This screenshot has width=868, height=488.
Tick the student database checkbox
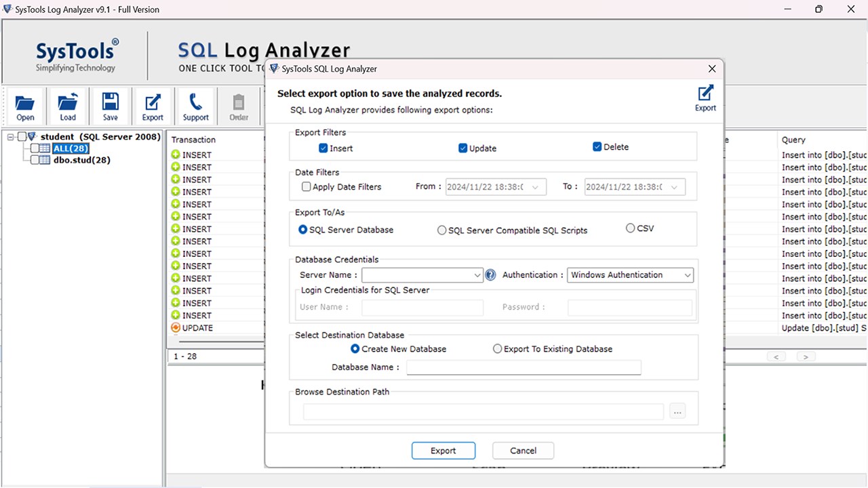point(22,137)
